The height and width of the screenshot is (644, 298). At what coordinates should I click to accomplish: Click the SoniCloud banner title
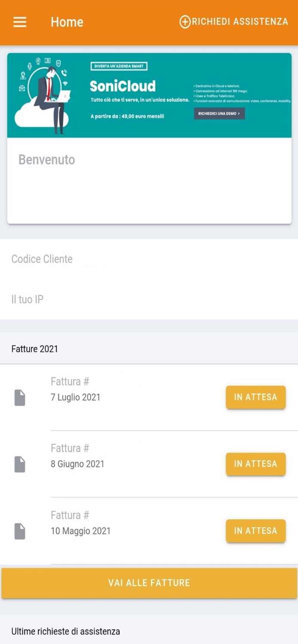[123, 86]
